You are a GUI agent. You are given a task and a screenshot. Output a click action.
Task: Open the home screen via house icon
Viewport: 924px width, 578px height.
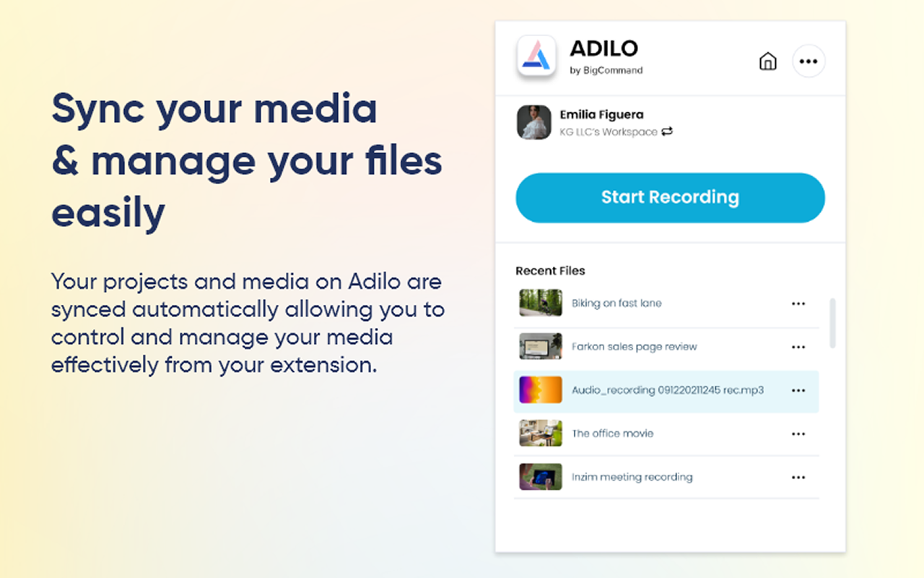tap(768, 61)
